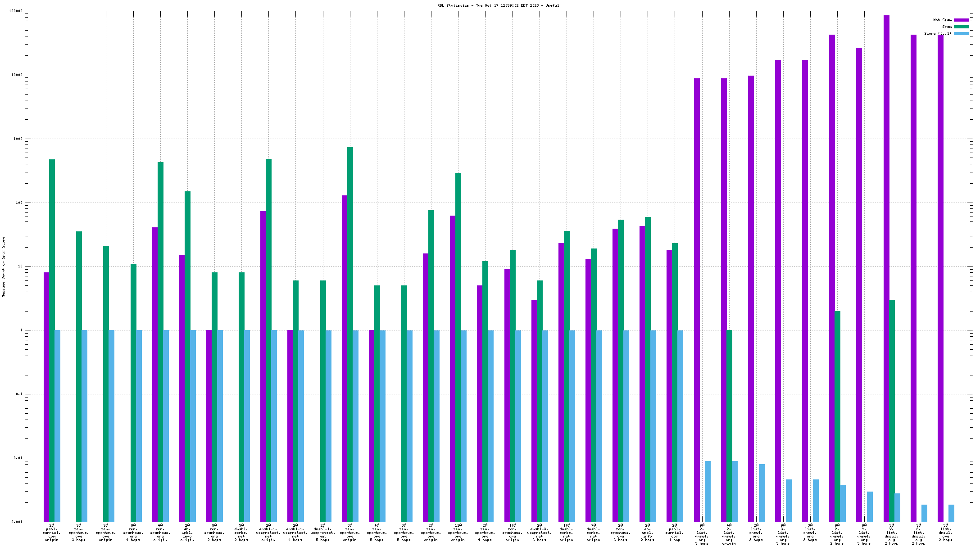The width and height of the screenshot is (980, 551).
Task: Click the blue Score legend swatch
Action: [x=961, y=33]
